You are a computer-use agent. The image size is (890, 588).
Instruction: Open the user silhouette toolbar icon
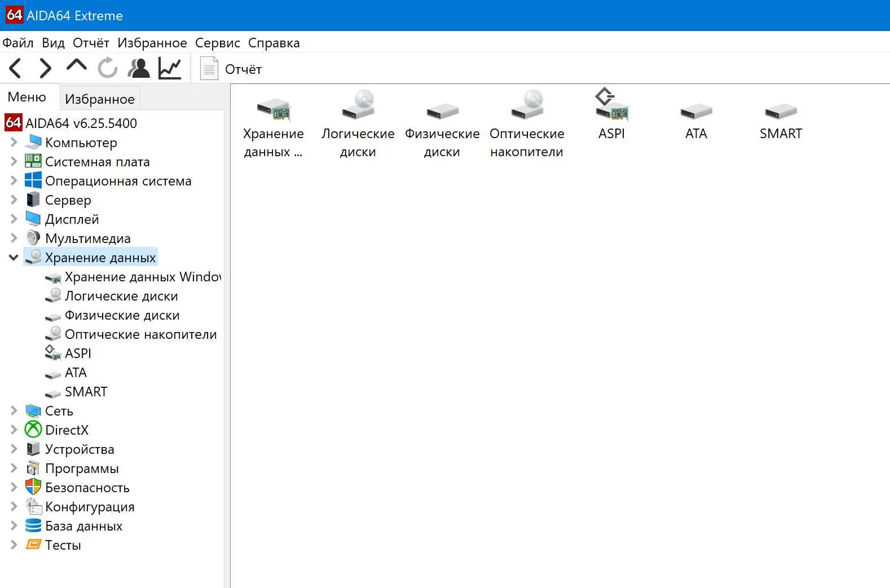139,68
